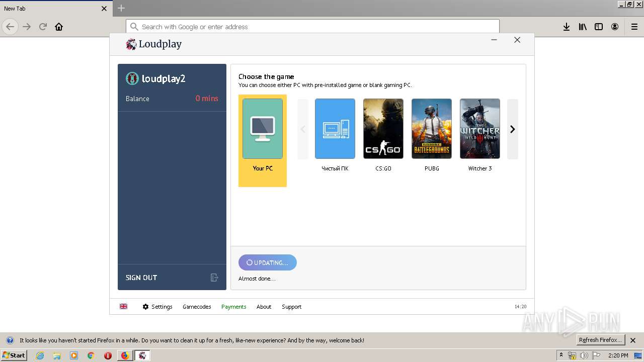Image resolution: width=644 pixels, height=362 pixels.
Task: Open the About page
Action: 264,307
